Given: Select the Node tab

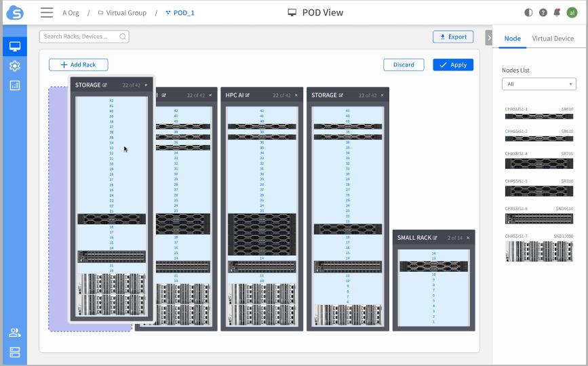Looking at the screenshot, I should pyautogui.click(x=513, y=39).
